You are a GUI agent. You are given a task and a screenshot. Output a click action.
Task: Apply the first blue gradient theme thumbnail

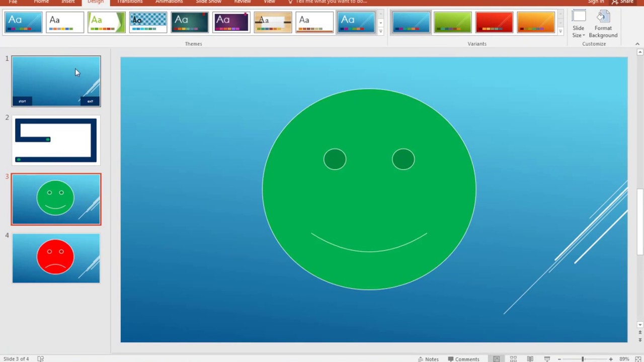(24, 23)
